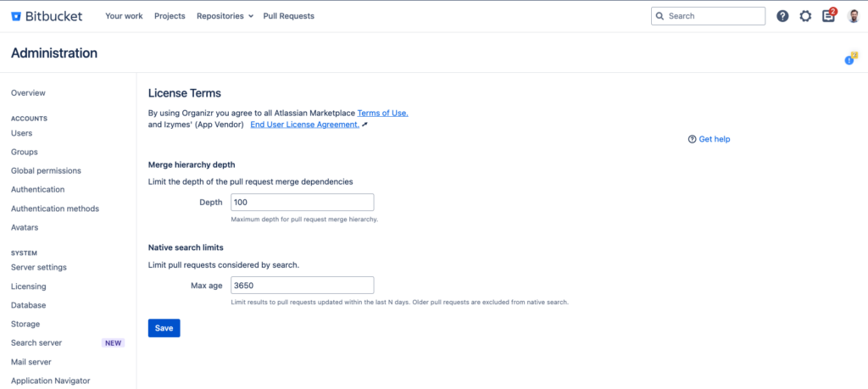Screen dimensions: 868x389
Task: Open the Projects menu item
Action: pyautogui.click(x=170, y=16)
